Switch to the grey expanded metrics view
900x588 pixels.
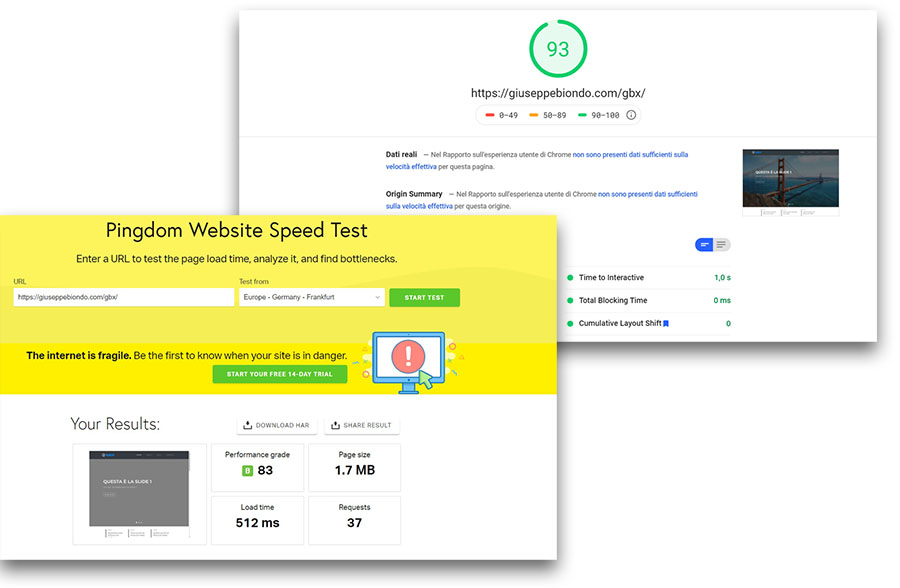tap(722, 245)
